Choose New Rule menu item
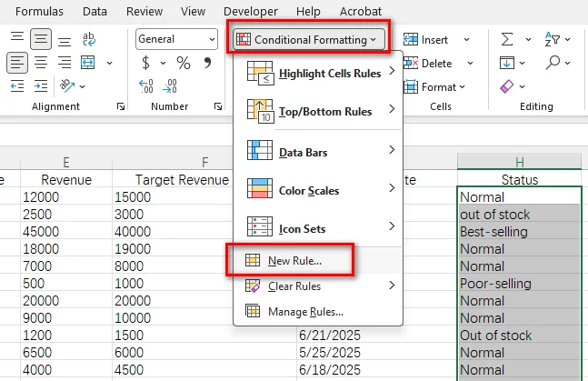 318,260
